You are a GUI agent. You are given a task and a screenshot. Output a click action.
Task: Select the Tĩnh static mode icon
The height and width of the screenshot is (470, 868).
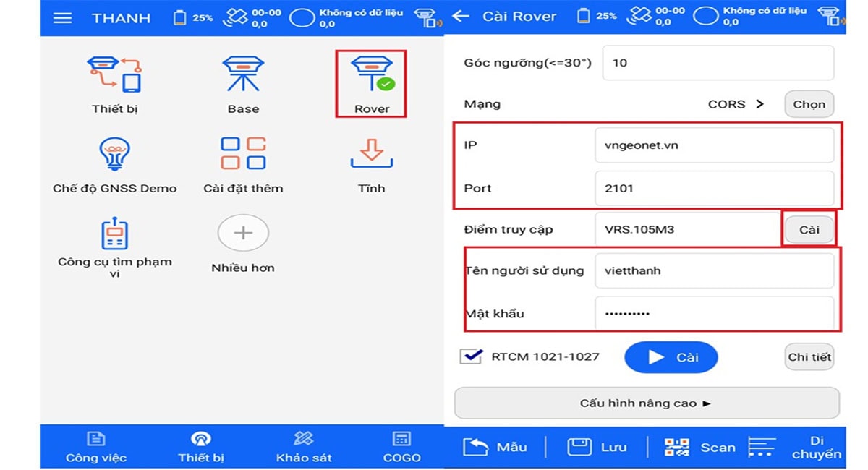(x=371, y=154)
